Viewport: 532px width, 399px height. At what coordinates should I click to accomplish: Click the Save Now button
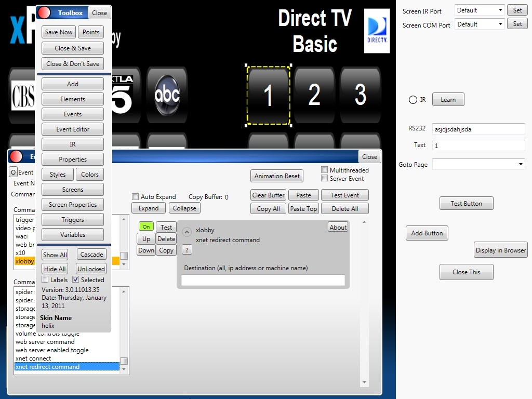pos(59,32)
